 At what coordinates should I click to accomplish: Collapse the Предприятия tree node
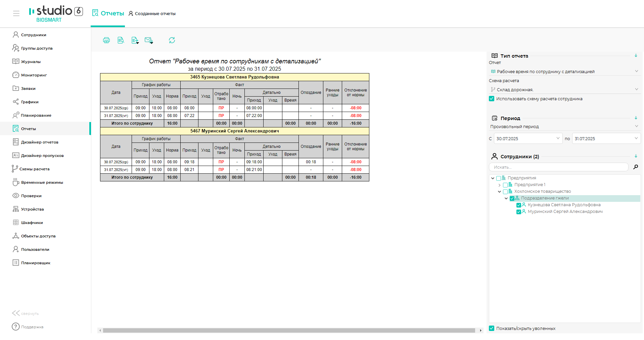493,178
